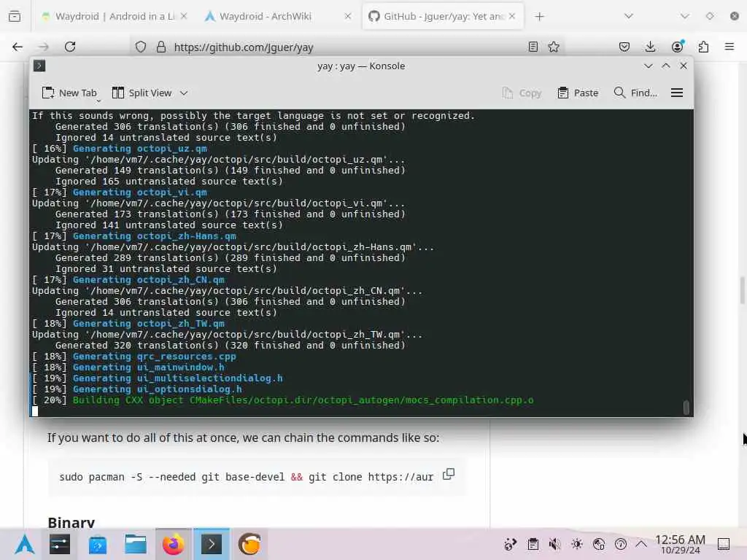Go back in the Firefox browser
The image size is (747, 560).
[18, 47]
